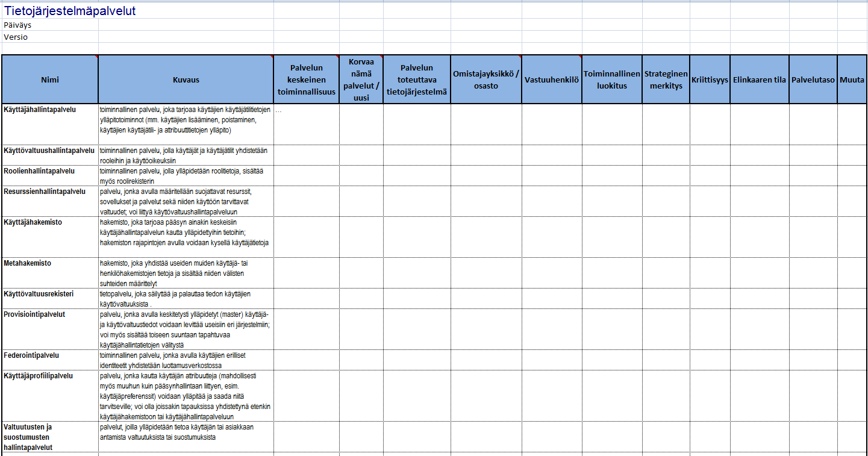
Task: Select the Käyttövaltuushallintapalvelu description cell
Action: point(186,155)
